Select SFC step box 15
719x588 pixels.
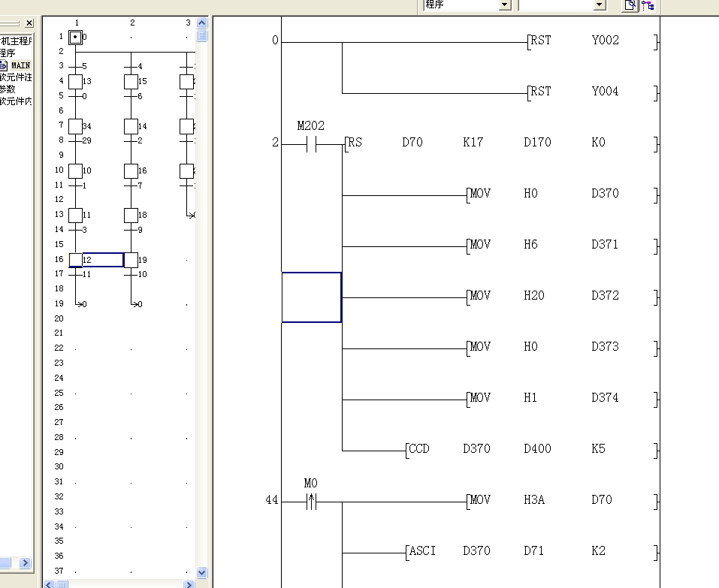[131, 81]
